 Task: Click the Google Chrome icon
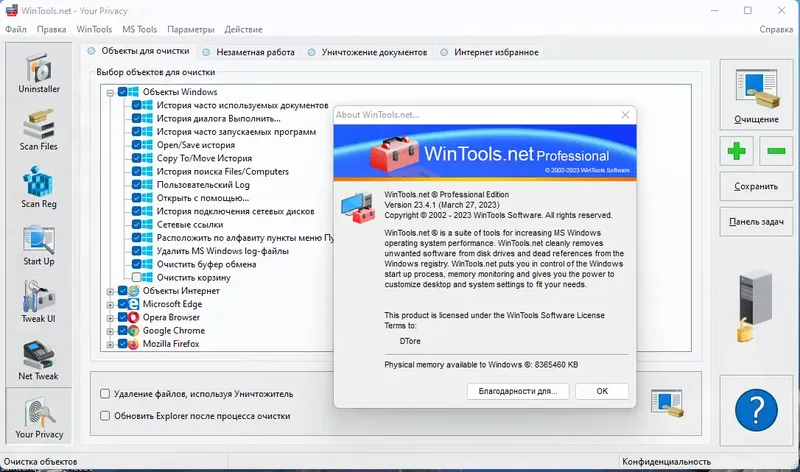coord(134,331)
